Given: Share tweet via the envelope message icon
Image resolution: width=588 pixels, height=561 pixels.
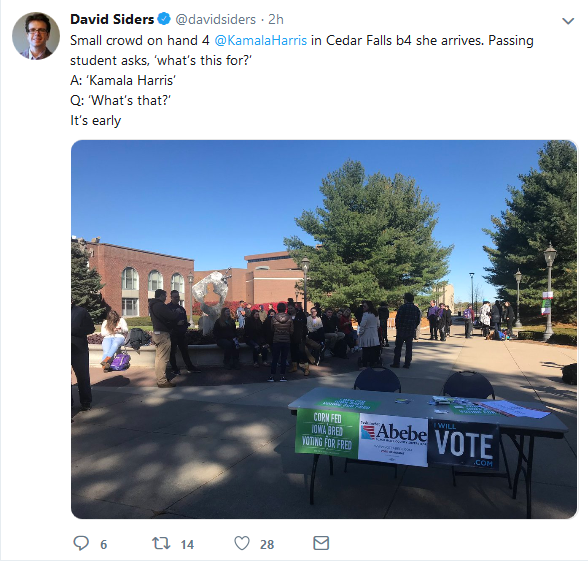Looking at the screenshot, I should click(x=321, y=543).
